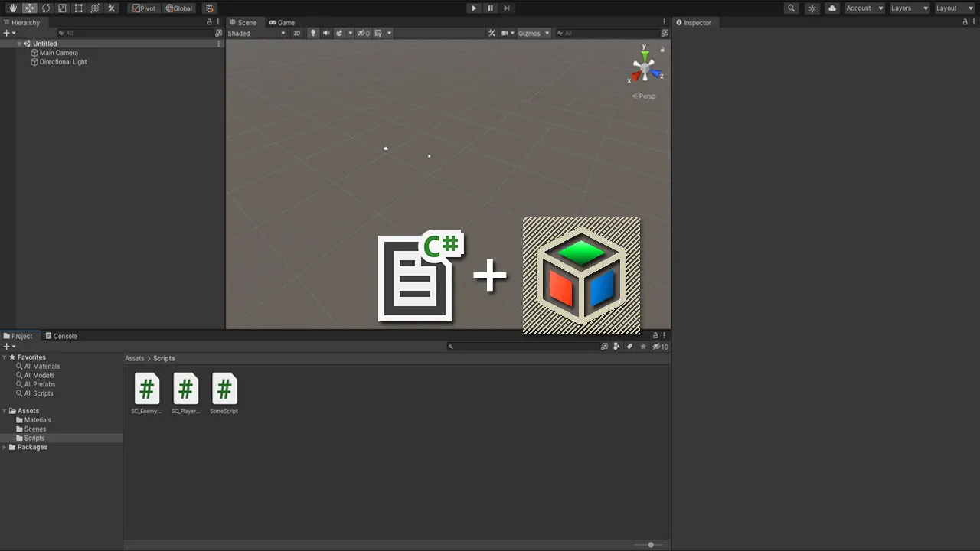This screenshot has height=551, width=980.
Task: Toggle scene audio speaker icon
Action: point(326,33)
